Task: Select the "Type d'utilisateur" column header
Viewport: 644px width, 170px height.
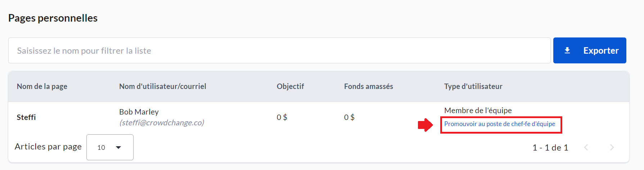Action: (x=473, y=86)
